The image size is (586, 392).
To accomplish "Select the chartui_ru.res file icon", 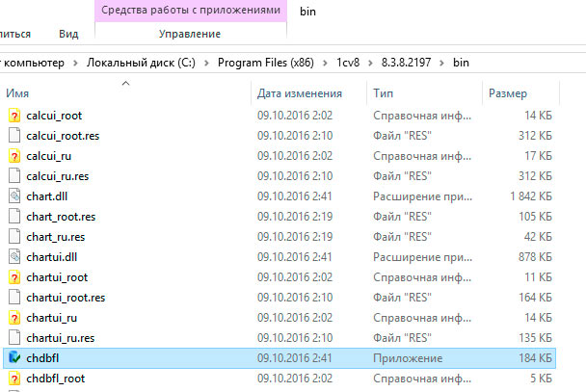I will pos(14,338).
